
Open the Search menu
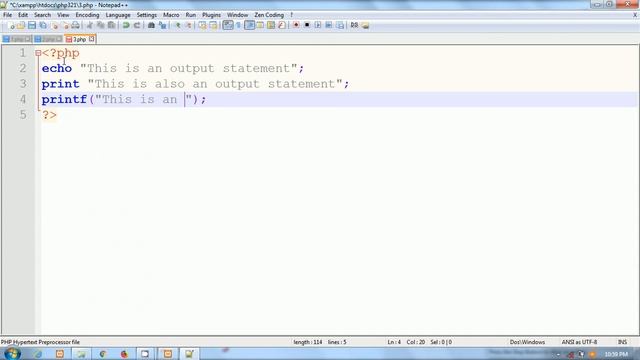(42, 15)
